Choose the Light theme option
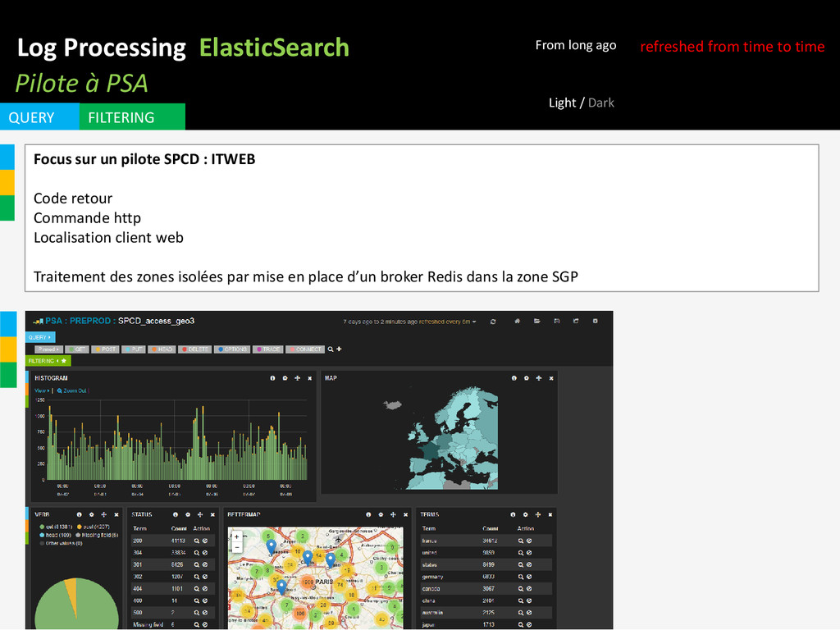Screen dimensions: 840x630 click(x=562, y=103)
